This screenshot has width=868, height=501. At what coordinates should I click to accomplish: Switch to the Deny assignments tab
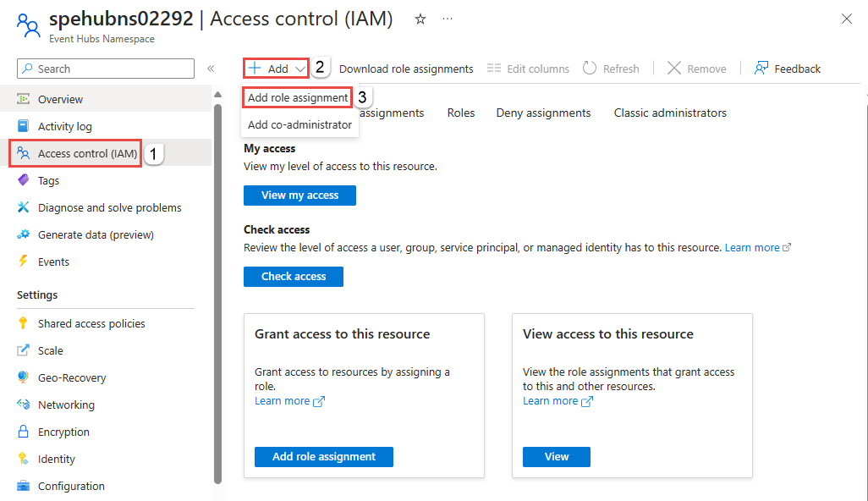[544, 113]
